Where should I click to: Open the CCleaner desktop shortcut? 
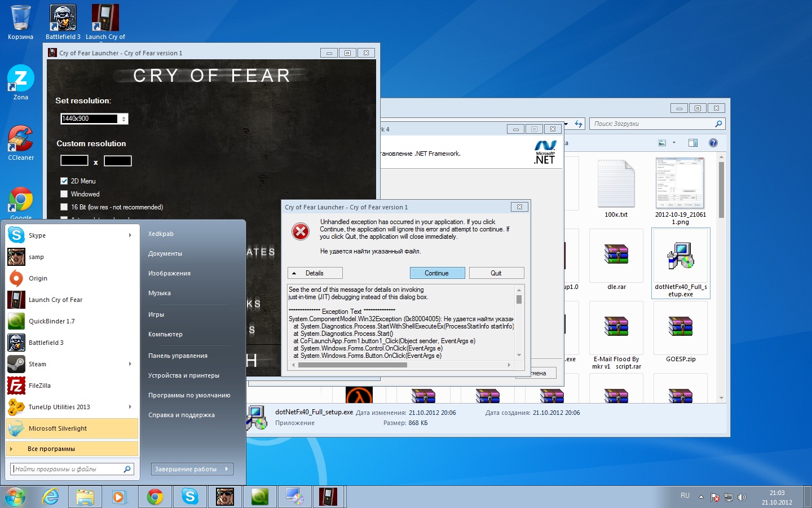tap(21, 143)
